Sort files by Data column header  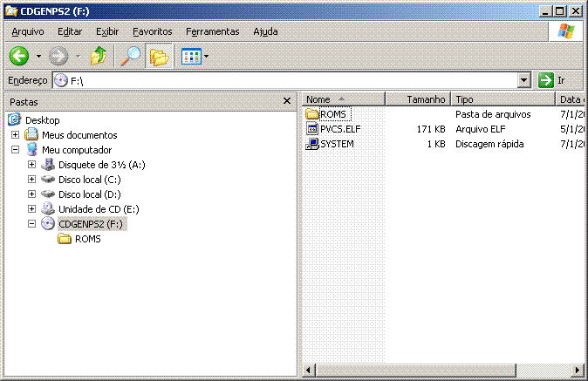click(570, 99)
